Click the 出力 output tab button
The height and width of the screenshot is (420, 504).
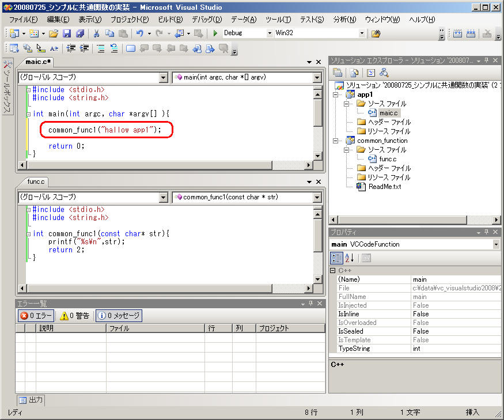(31, 400)
